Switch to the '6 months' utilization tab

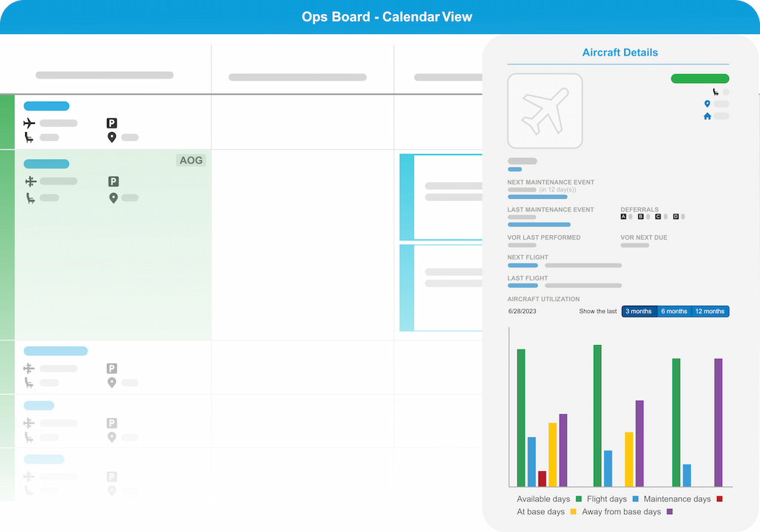674,311
